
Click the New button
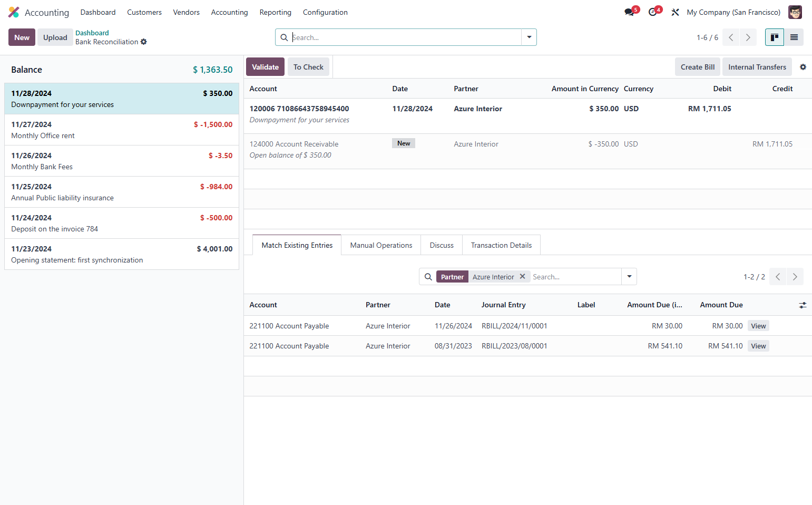click(x=22, y=37)
